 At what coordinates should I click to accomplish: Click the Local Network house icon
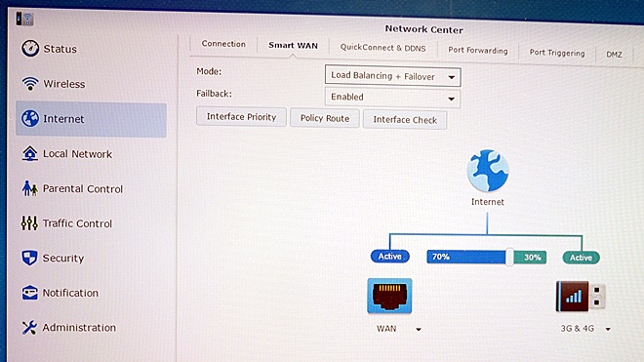pos(29,153)
